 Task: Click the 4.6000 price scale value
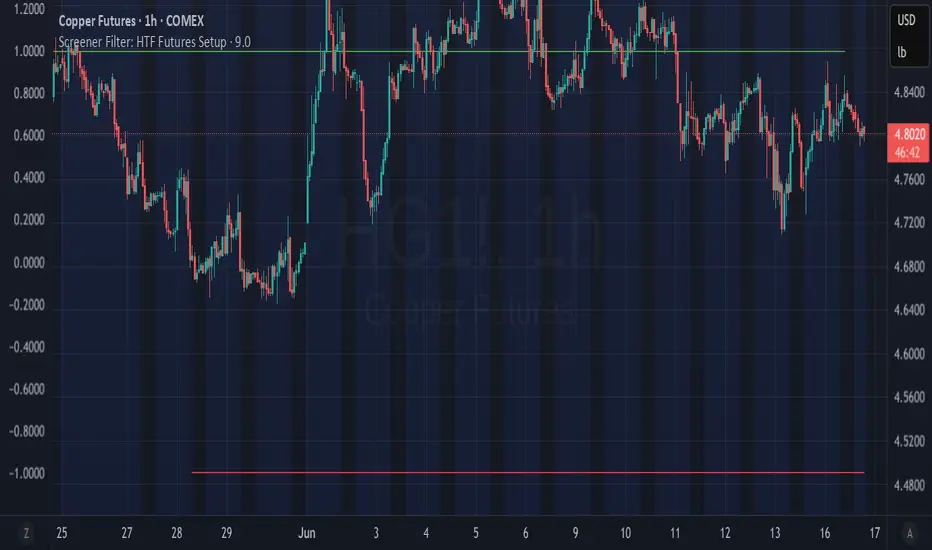(909, 354)
